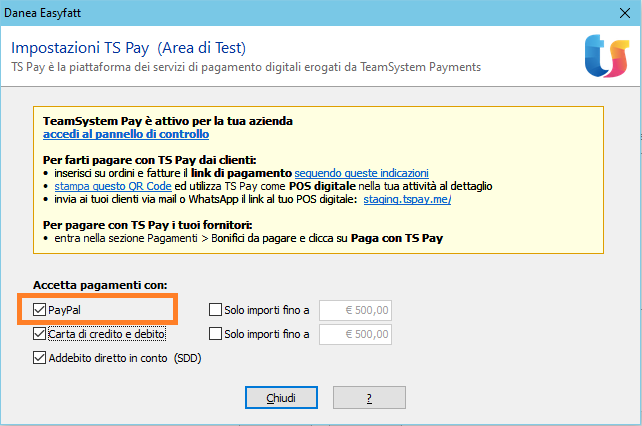The height and width of the screenshot is (426, 642).
Task: Enable Solo importi fino a for Carta di credito
Action: (x=215, y=334)
